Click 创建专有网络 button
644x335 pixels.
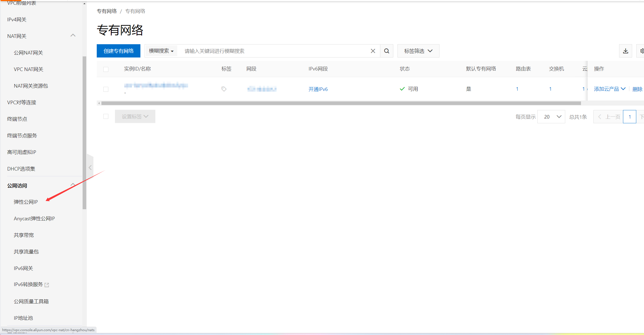pyautogui.click(x=119, y=51)
